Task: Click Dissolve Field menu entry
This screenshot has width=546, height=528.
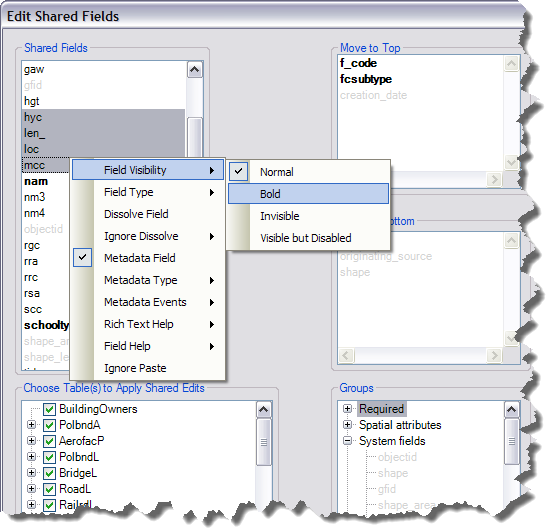Action: pyautogui.click(x=148, y=214)
